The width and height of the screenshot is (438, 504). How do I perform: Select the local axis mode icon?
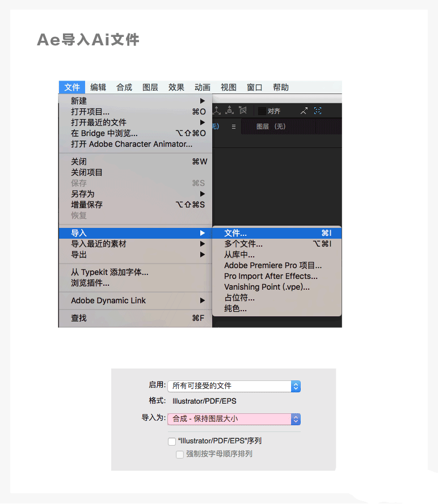point(217,111)
